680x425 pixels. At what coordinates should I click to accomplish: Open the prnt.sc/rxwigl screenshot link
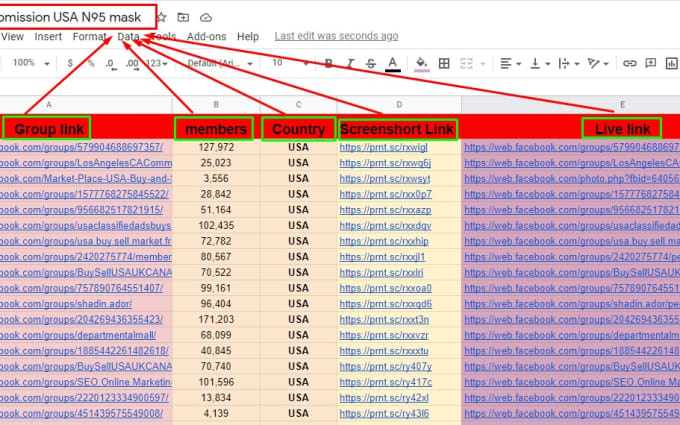pos(383,147)
